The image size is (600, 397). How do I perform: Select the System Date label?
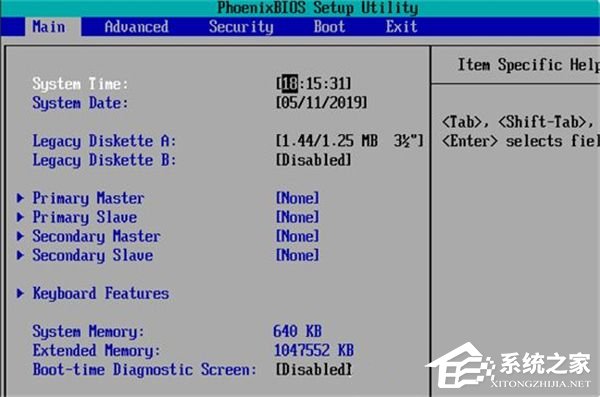[x=80, y=103]
